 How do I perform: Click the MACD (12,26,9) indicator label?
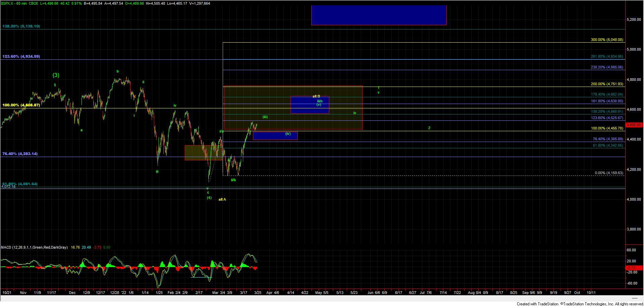[34, 247]
